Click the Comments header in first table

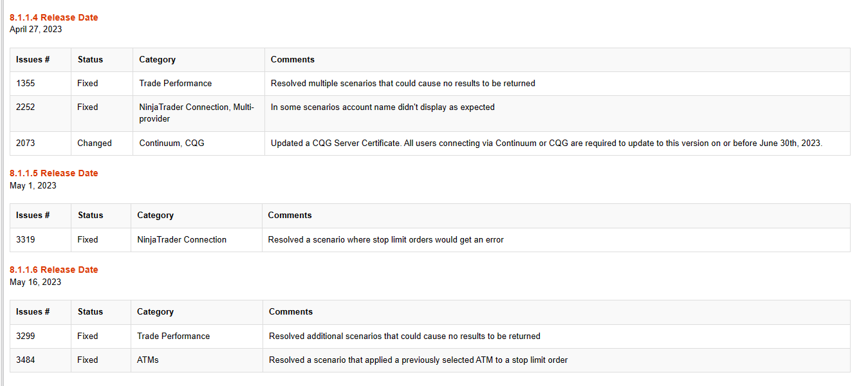click(293, 59)
